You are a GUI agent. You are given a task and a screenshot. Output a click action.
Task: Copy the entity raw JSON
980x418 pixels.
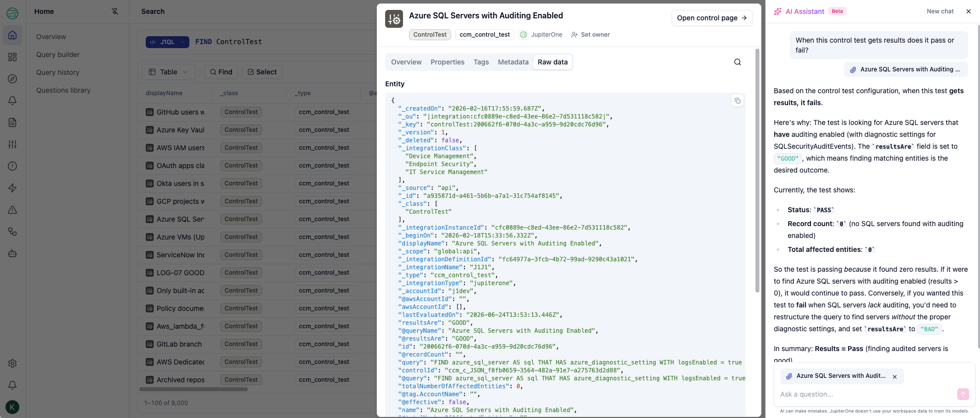738,101
